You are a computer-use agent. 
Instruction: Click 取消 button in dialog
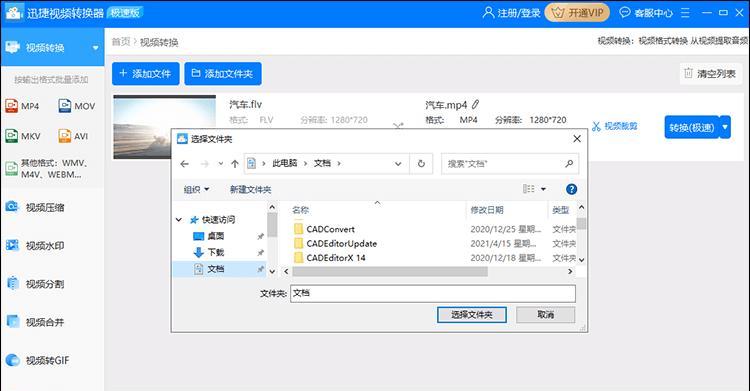pos(545,315)
